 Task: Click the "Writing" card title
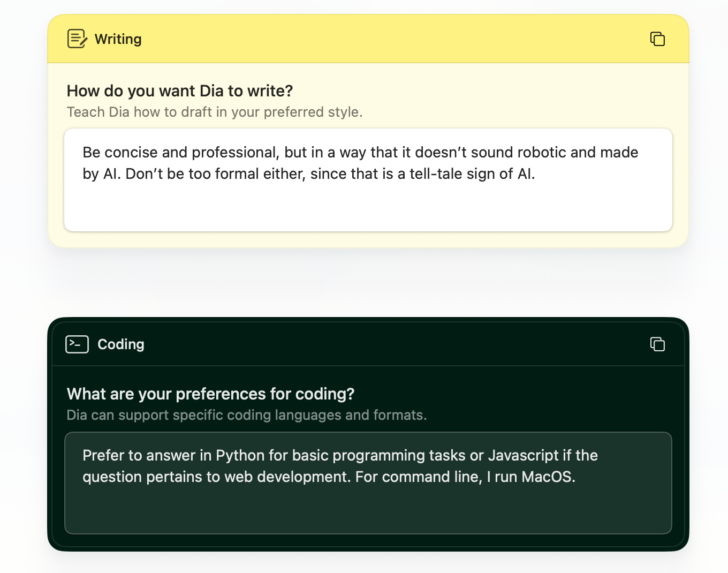[x=118, y=39]
